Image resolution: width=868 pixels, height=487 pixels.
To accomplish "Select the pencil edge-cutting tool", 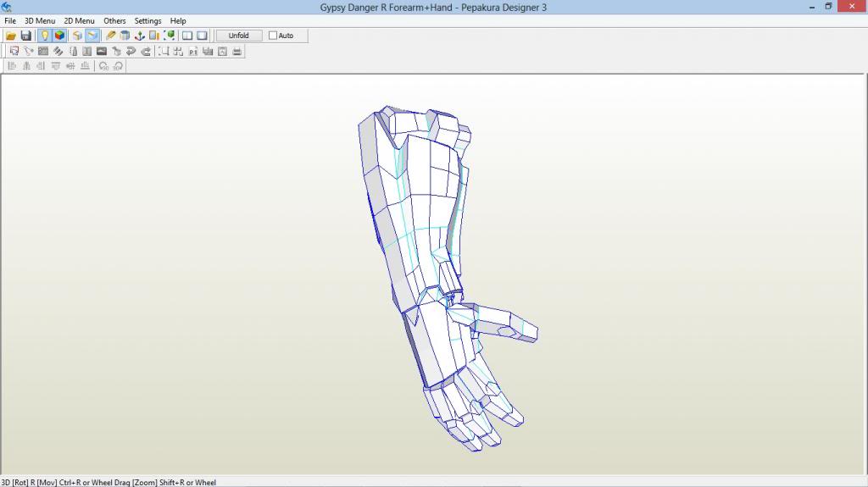I will tap(111, 36).
